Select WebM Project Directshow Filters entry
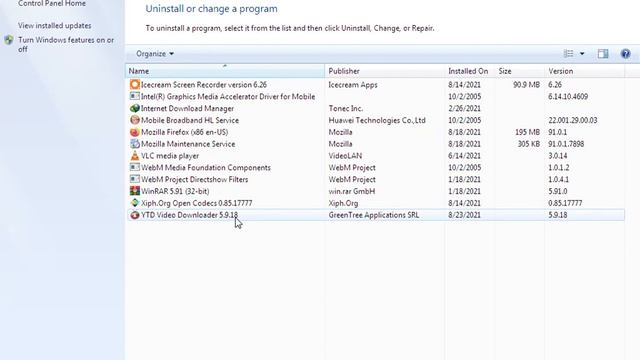 coord(195,179)
